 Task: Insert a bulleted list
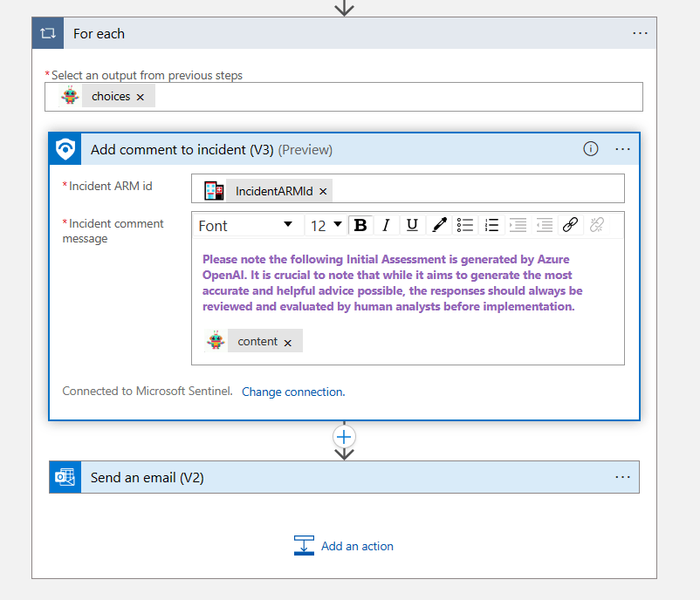(x=465, y=225)
